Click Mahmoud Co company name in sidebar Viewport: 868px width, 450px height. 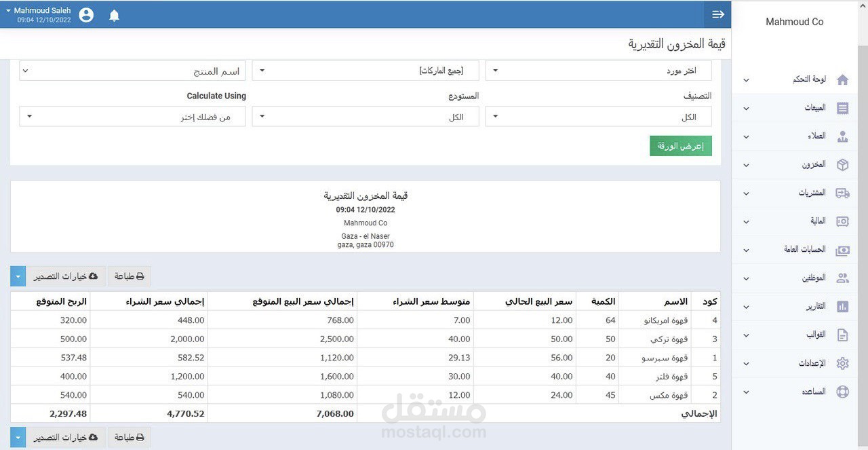[794, 22]
